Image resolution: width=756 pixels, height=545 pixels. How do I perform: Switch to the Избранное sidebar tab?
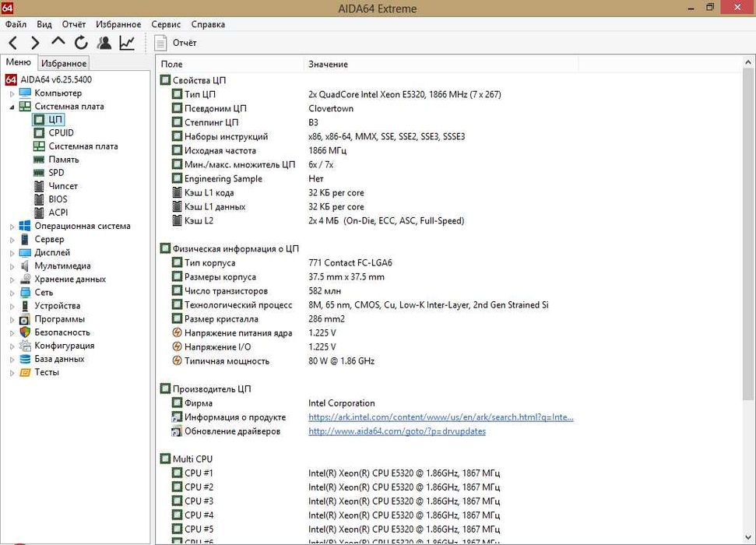64,63
